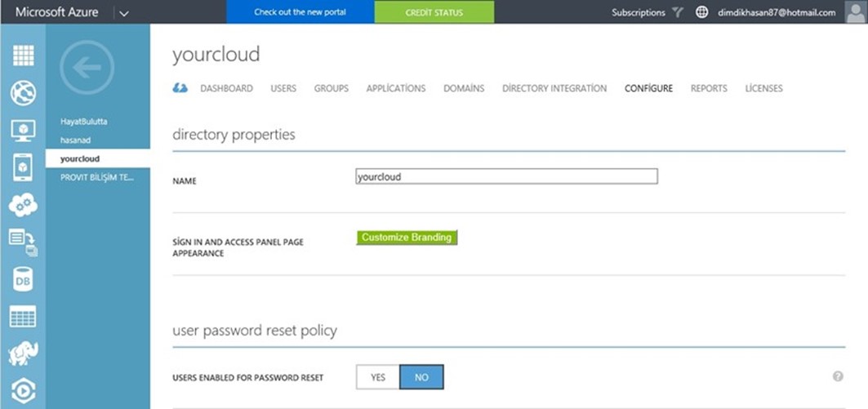The width and height of the screenshot is (868, 409).
Task: Click the language globe icon
Action: [702, 12]
